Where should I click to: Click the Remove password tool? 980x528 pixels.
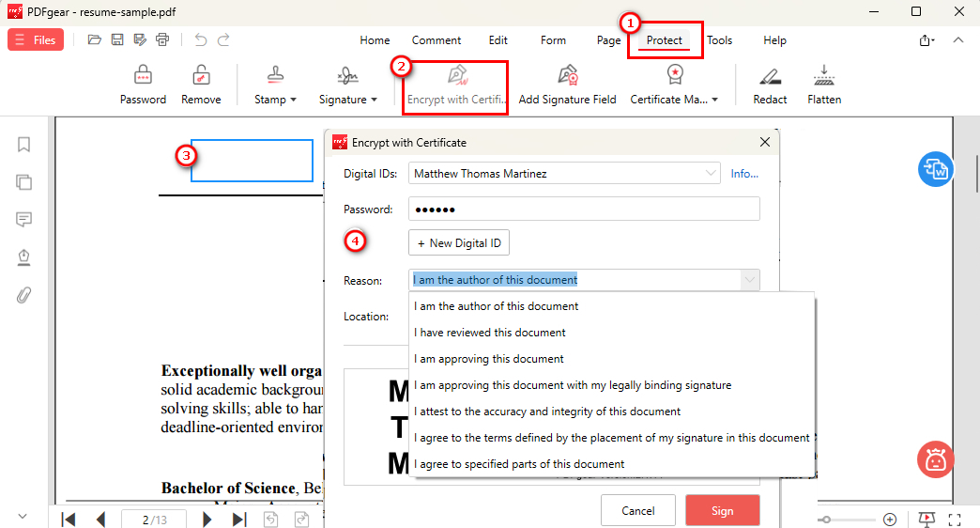[x=201, y=85]
